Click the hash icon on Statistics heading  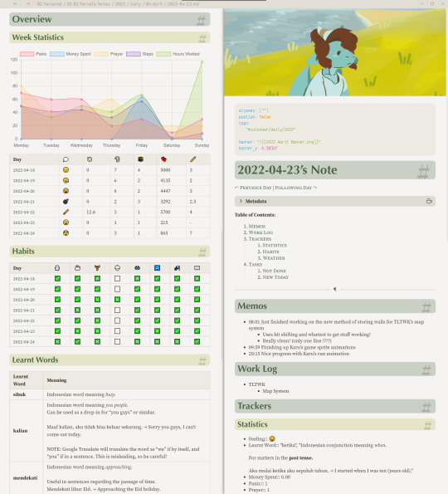(x=427, y=425)
